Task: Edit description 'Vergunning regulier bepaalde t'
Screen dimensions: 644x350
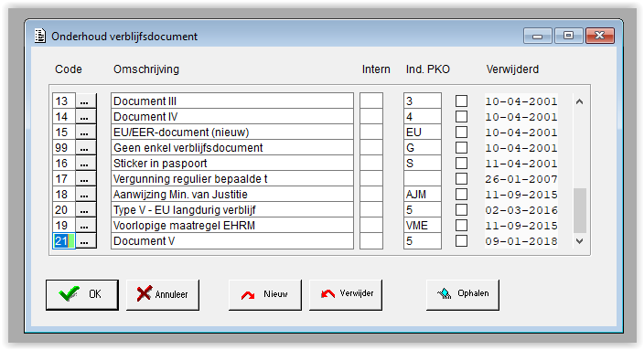Action: (232, 179)
